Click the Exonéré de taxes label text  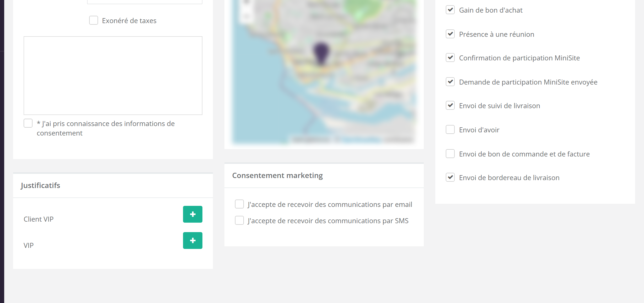point(129,21)
